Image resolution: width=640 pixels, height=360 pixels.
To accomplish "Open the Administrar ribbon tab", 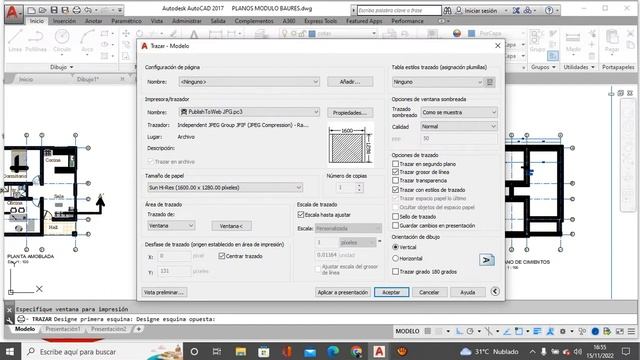I will coord(187,21).
